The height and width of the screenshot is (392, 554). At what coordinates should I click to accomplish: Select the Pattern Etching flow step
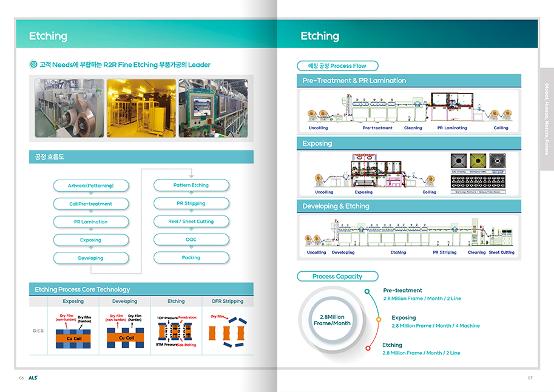[x=191, y=185]
